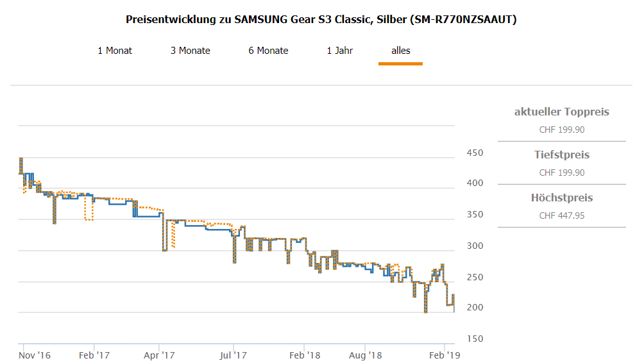The image size is (644, 363).
Task: Click the Feb '19 x-axis label
Action: (x=445, y=355)
